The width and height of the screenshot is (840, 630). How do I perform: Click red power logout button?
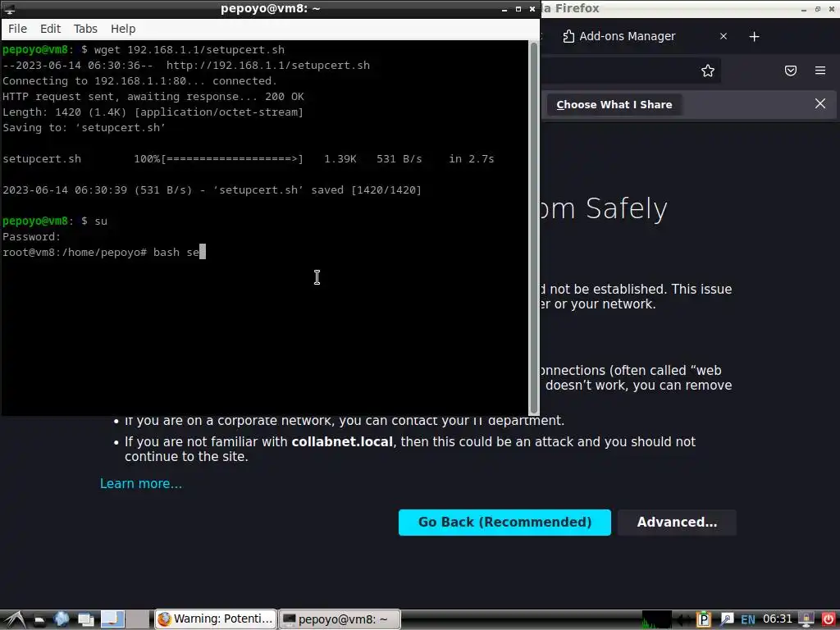(829, 619)
